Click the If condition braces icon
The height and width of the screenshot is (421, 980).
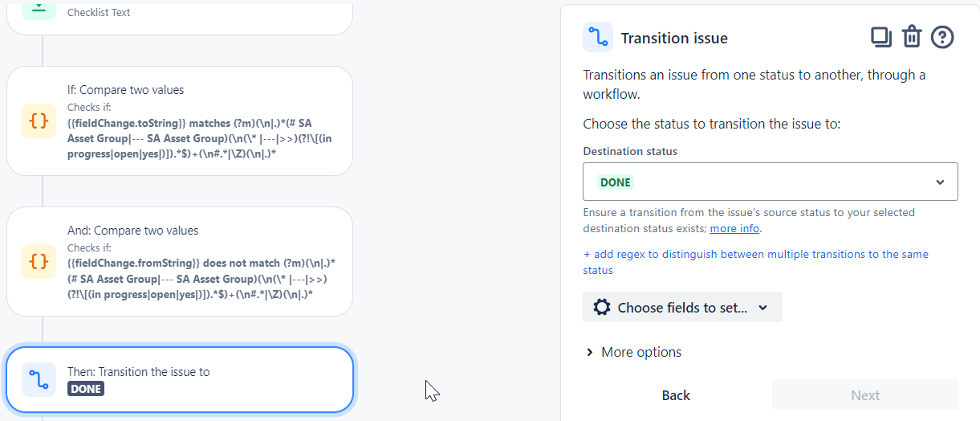click(x=39, y=121)
